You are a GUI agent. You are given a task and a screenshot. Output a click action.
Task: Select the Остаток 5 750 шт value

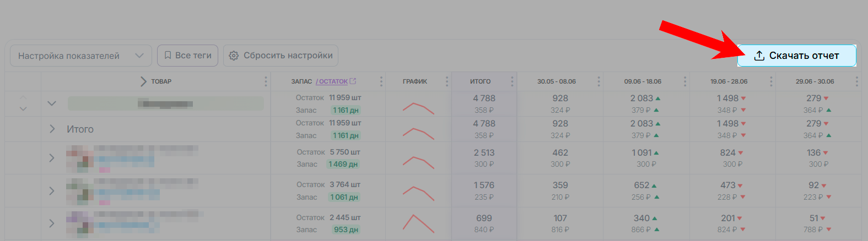345,152
